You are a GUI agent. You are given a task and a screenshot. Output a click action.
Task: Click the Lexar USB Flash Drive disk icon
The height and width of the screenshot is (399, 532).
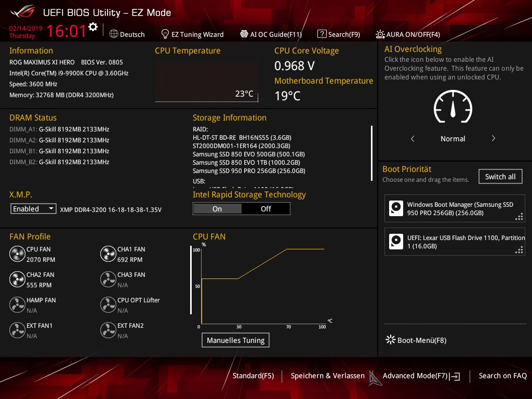[x=396, y=242]
